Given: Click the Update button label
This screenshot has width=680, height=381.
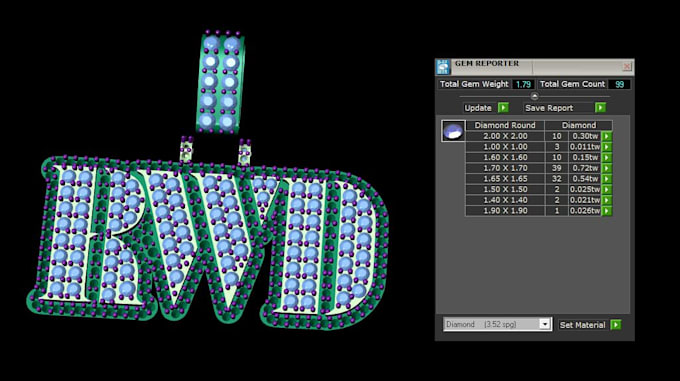Looking at the screenshot, I should 478,108.
